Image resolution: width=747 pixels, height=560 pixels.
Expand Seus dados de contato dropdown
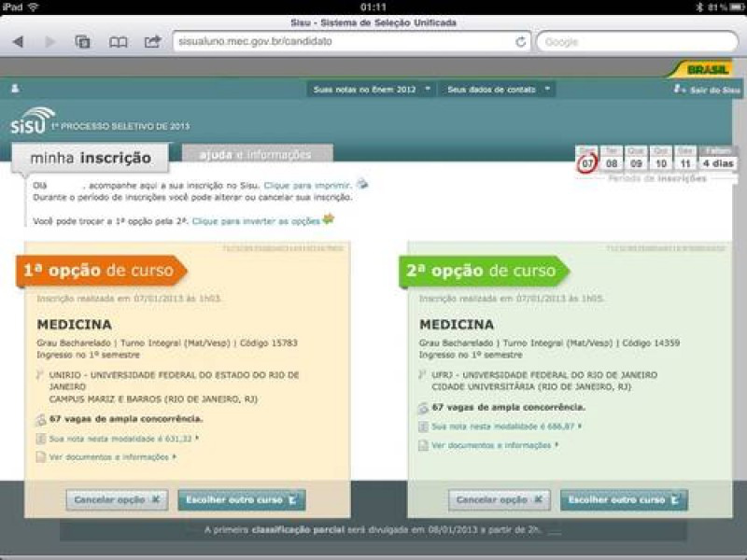tap(498, 89)
